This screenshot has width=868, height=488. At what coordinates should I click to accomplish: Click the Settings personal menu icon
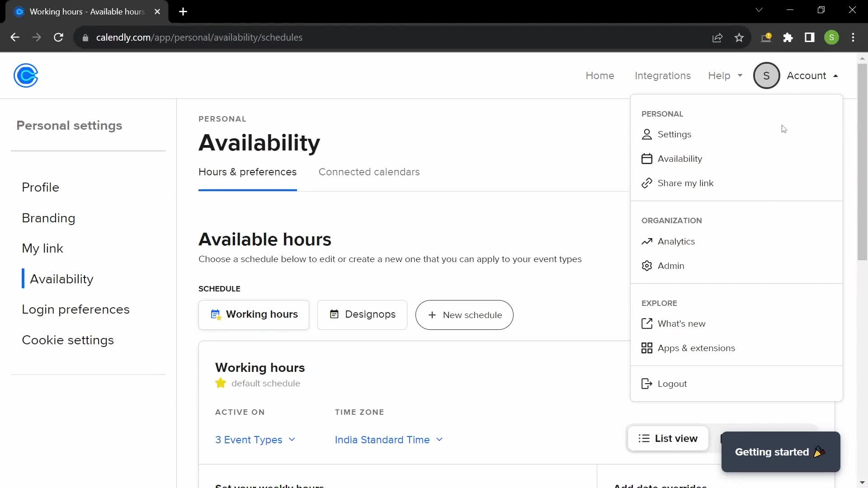point(647,134)
